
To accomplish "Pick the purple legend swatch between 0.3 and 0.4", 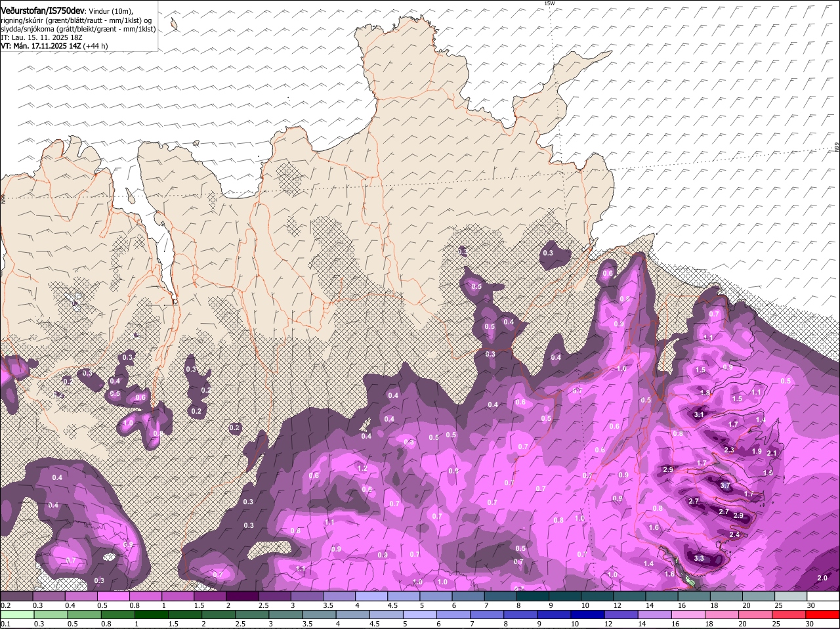I will coord(49,596).
